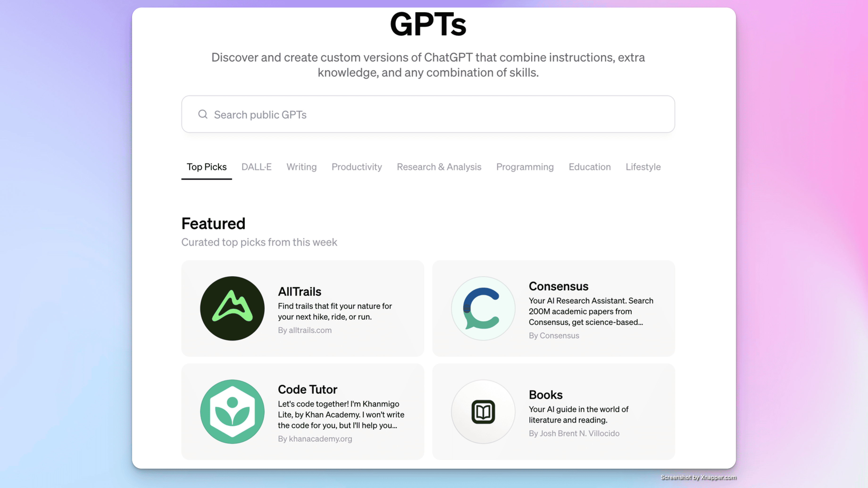The width and height of the screenshot is (868, 488).
Task: Click the Khan Academy Code Tutor icon
Action: [232, 411]
